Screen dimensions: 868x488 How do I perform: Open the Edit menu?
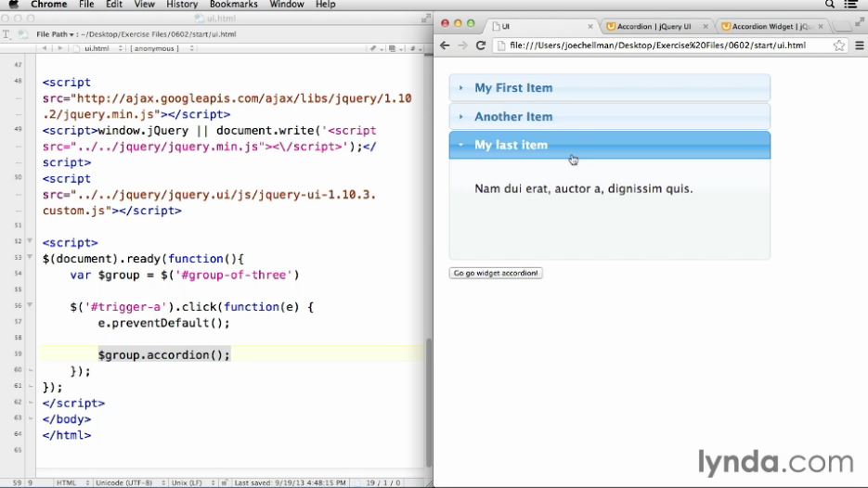(x=114, y=5)
